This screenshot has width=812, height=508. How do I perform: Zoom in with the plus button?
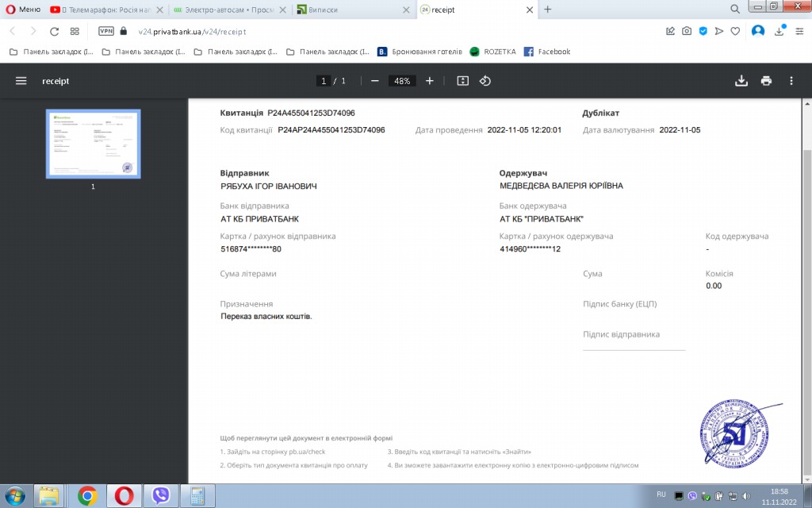tap(430, 81)
